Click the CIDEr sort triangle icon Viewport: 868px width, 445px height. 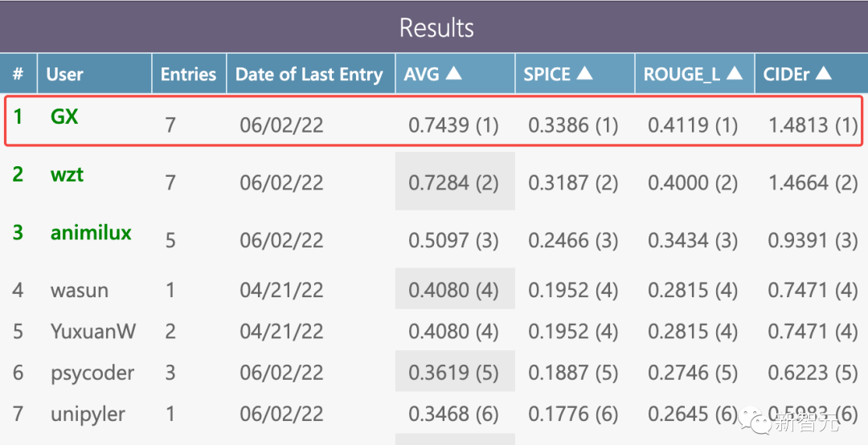823,74
